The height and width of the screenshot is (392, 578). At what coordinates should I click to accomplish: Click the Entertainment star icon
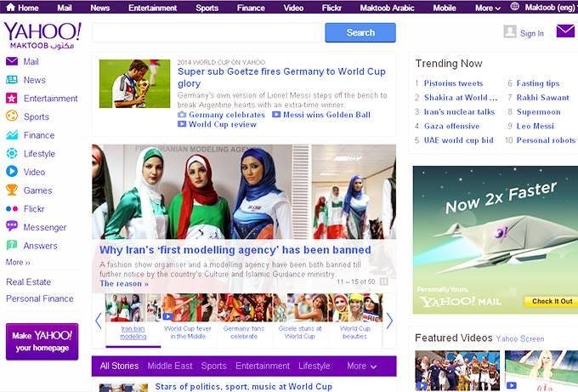pyautogui.click(x=12, y=98)
